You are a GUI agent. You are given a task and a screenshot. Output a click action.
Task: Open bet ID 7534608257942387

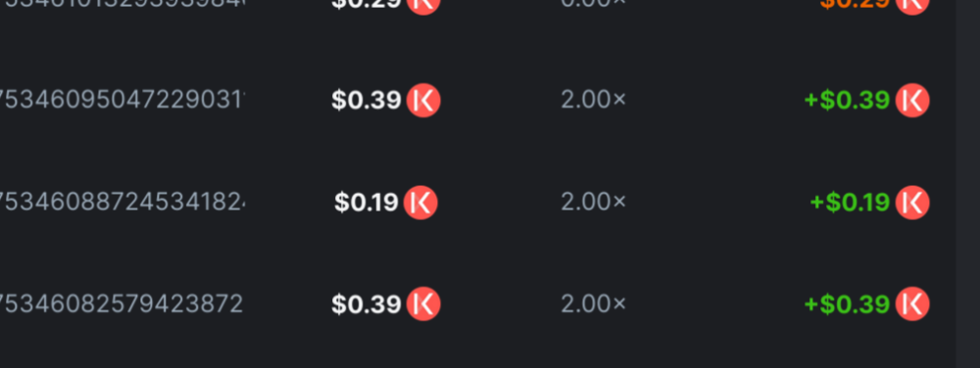coord(122,303)
